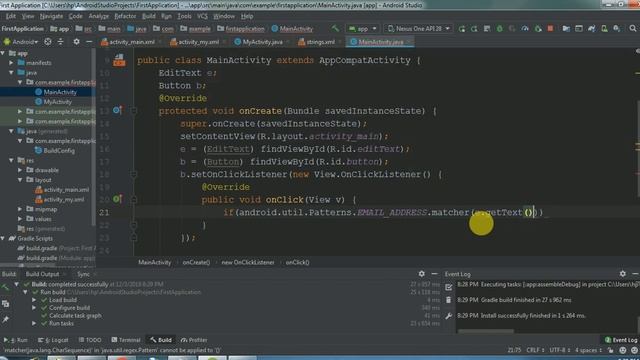This screenshot has width=640, height=360.
Task: Click Event Log button in status bar
Action: pos(621,340)
